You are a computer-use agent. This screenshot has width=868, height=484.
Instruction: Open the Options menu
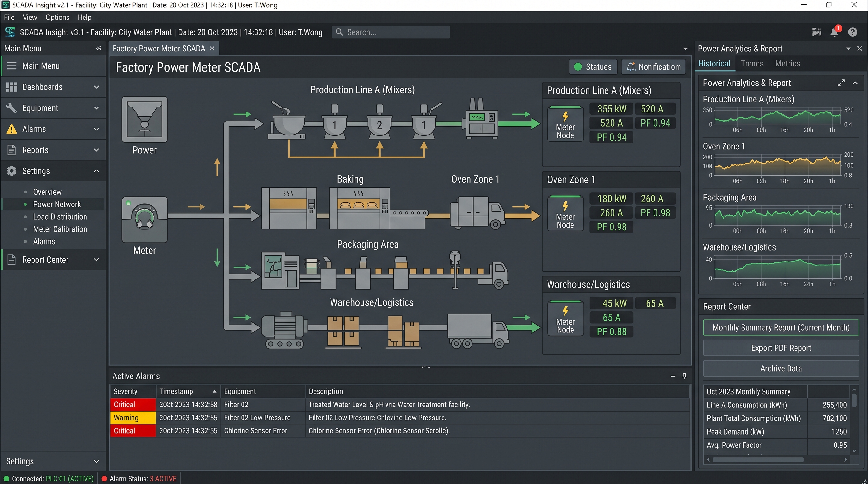(x=57, y=17)
